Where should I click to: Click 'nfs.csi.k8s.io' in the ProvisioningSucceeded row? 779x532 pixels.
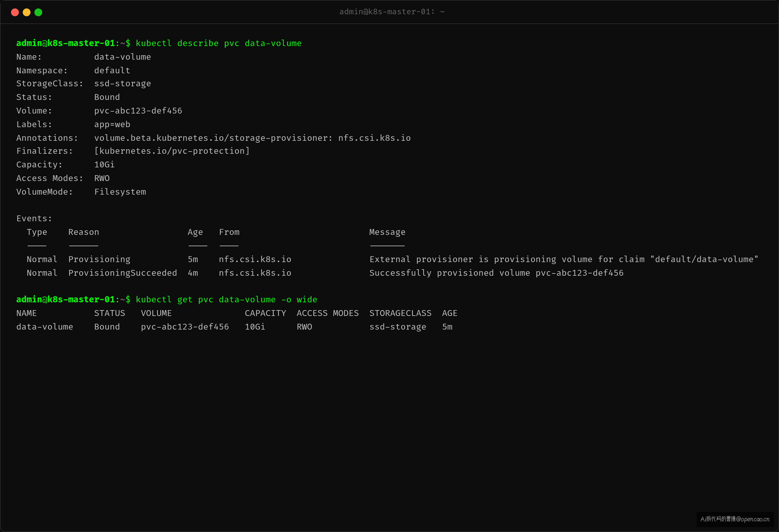coord(255,273)
